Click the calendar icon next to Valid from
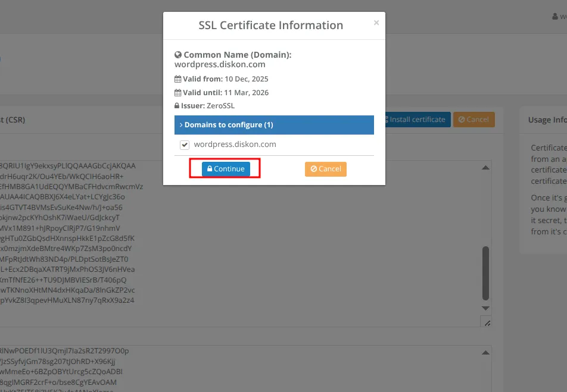The height and width of the screenshot is (392, 567). [x=177, y=79]
